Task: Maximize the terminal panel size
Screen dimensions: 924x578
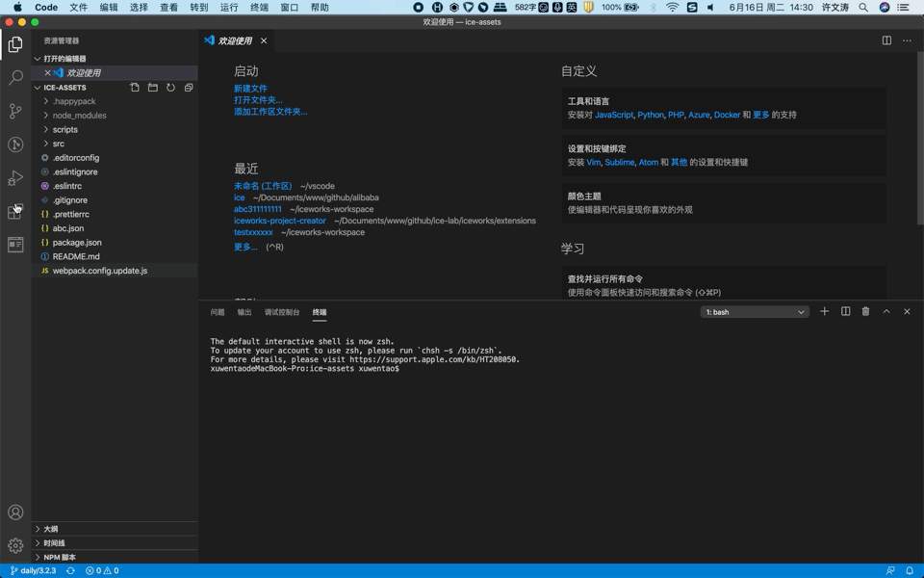Action: pyautogui.click(x=886, y=311)
